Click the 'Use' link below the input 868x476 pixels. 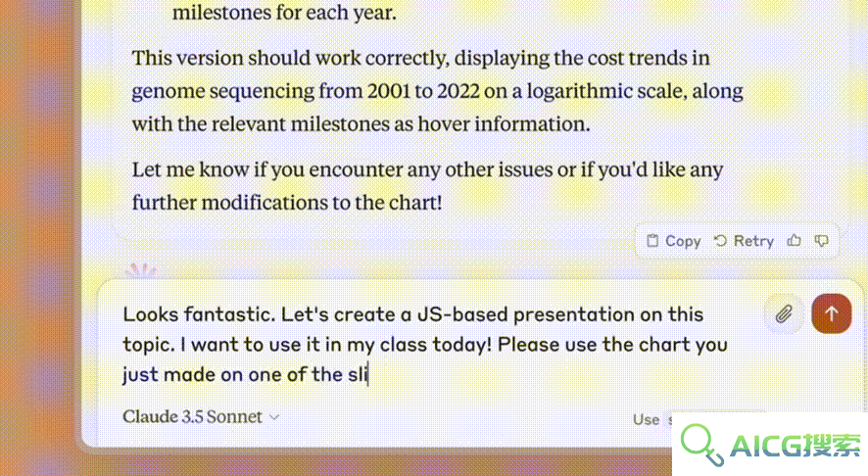point(646,420)
